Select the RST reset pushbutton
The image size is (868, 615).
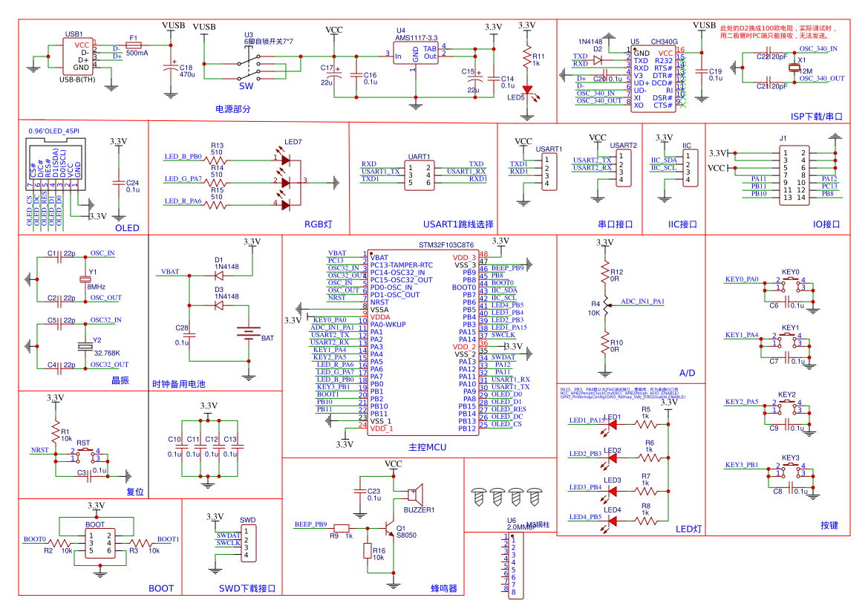(85, 455)
